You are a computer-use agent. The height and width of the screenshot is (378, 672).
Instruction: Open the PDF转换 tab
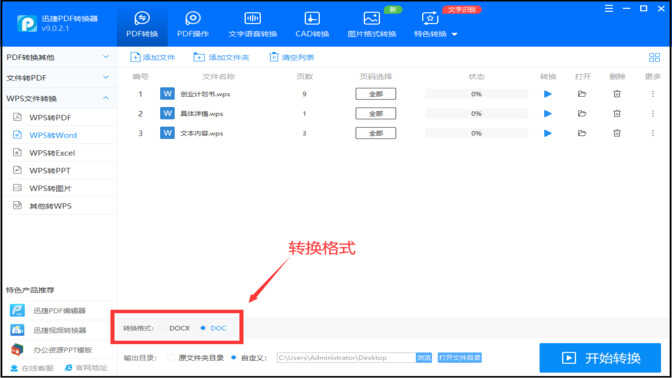click(x=142, y=25)
